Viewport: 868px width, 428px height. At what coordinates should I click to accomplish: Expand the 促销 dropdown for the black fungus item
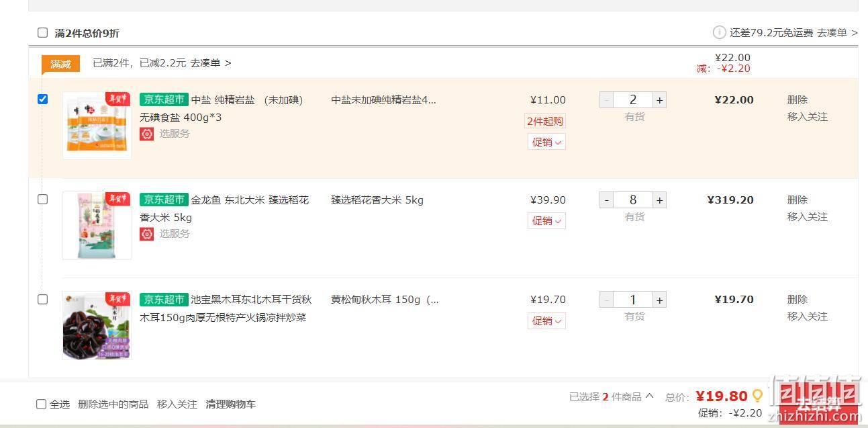click(x=546, y=321)
